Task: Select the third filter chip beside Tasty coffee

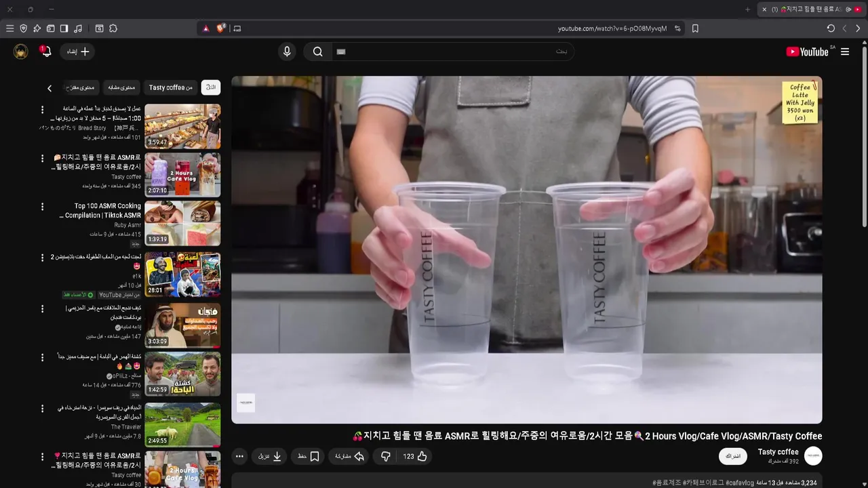Action: (121, 87)
